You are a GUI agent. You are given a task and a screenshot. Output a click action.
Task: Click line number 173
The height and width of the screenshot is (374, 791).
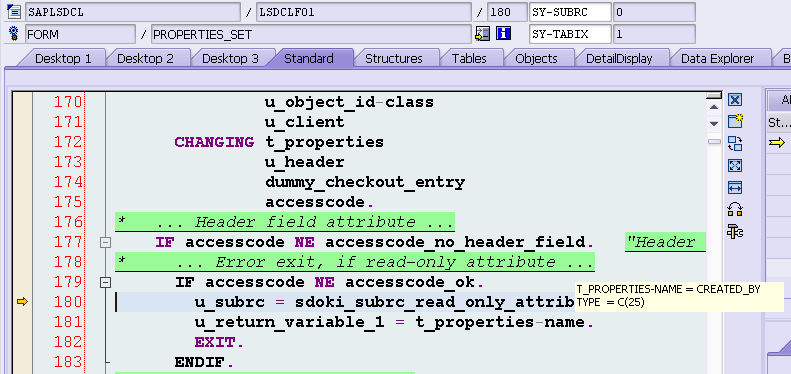68,162
